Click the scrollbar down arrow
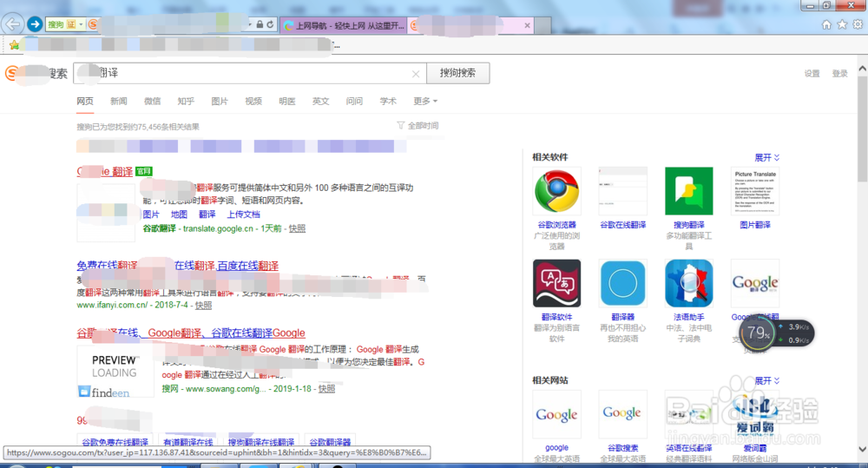This screenshot has width=868, height=468. [x=862, y=449]
